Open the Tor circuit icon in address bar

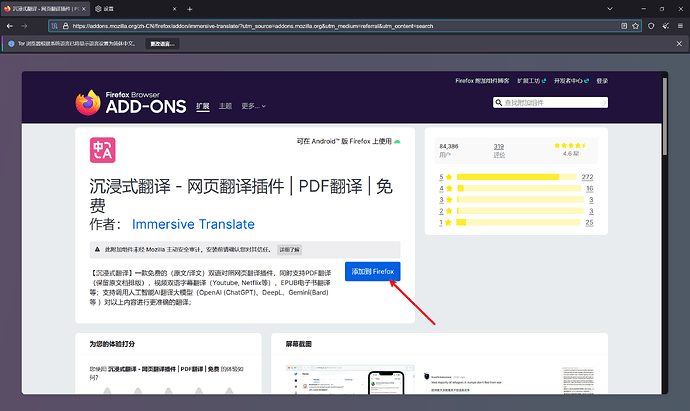(55, 26)
